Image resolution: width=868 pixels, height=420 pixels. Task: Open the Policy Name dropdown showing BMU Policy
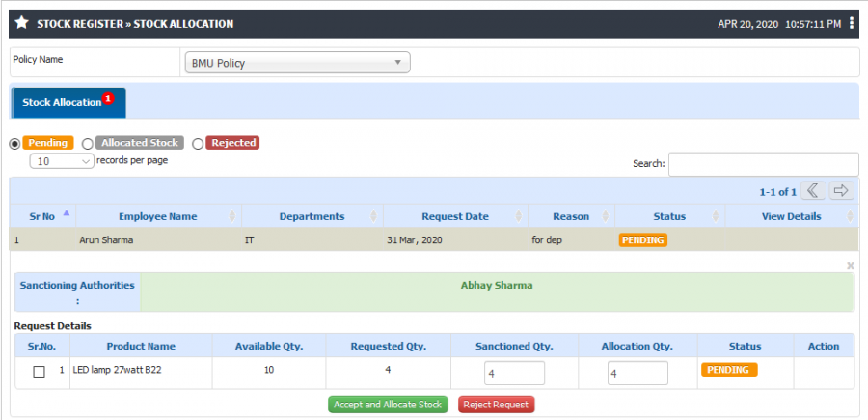[x=297, y=63]
